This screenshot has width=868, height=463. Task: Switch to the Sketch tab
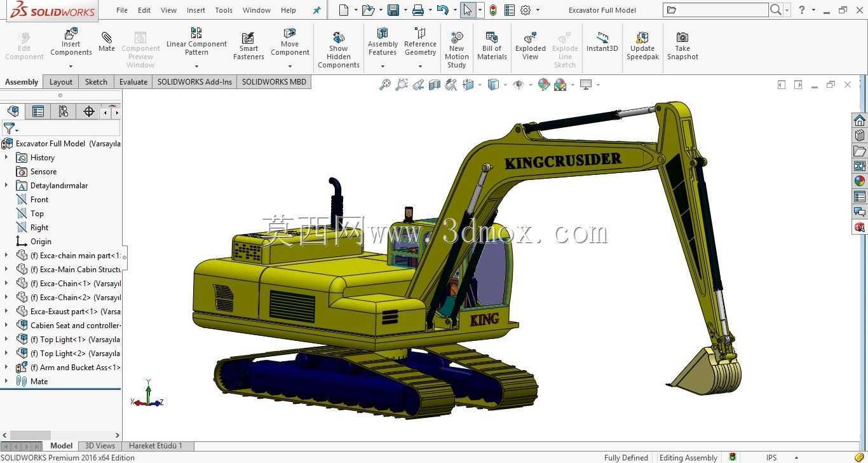click(x=96, y=82)
